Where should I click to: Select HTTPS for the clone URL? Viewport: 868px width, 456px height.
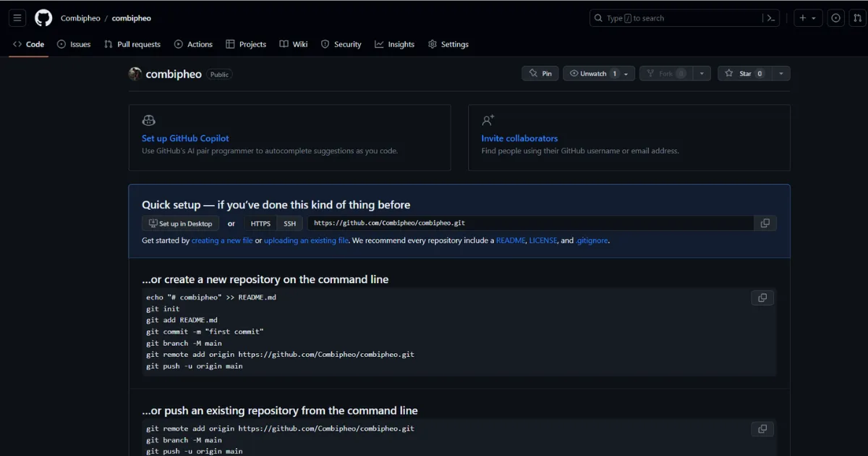[x=259, y=223]
